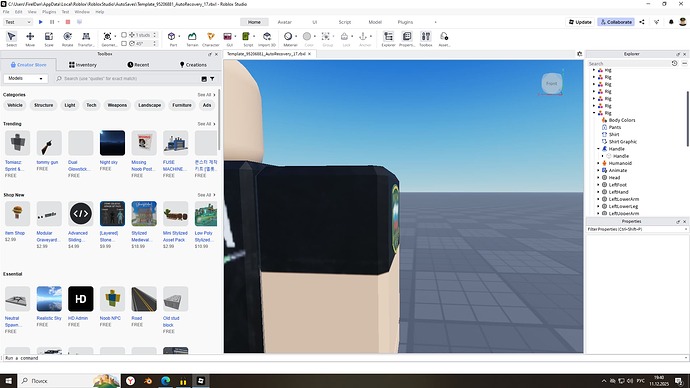Activate the Move tool
This screenshot has height=388, width=690.
[x=30, y=39]
